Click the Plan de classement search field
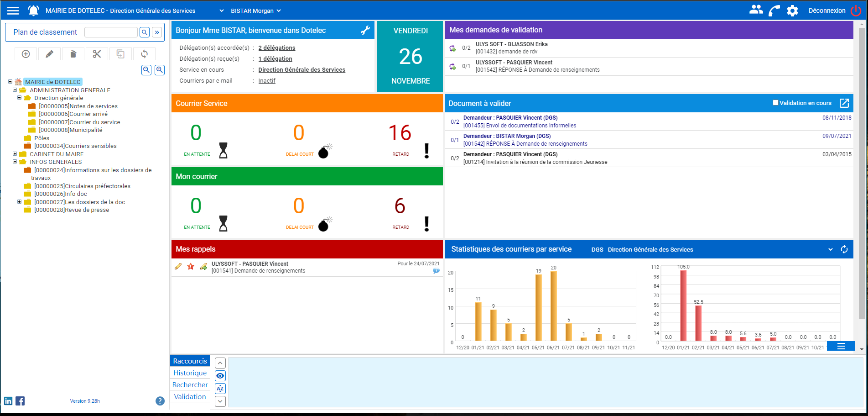This screenshot has height=416, width=868. pos(111,32)
